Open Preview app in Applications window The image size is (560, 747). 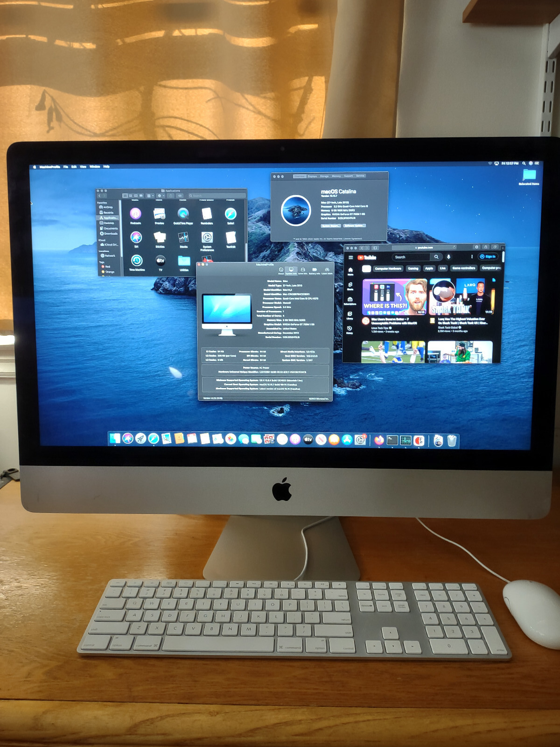pyautogui.click(x=159, y=214)
